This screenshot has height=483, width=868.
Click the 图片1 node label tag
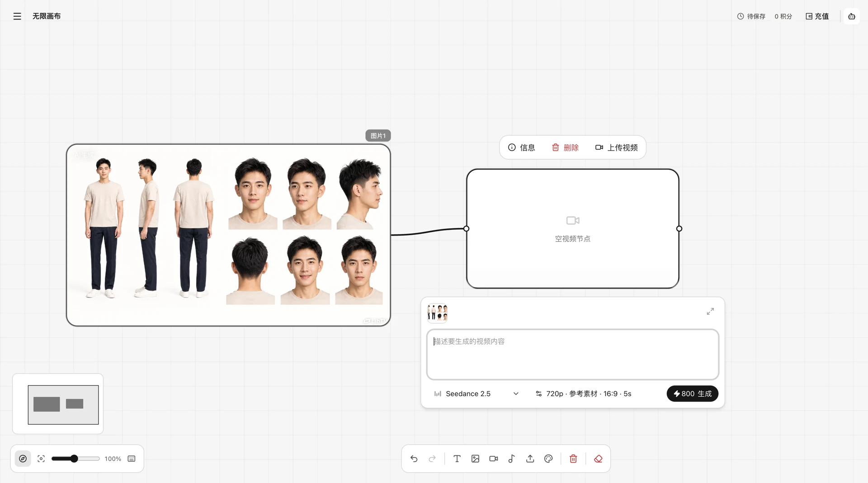tap(378, 136)
